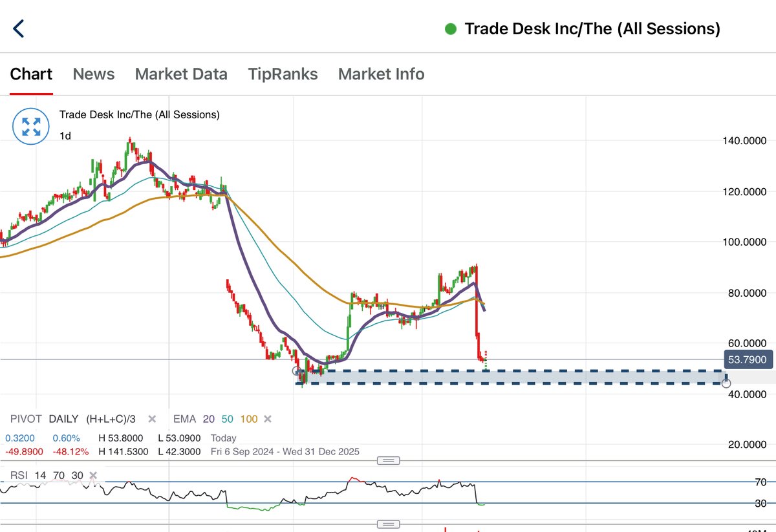Expand chart to fullscreen with arrows icon

pos(31,127)
